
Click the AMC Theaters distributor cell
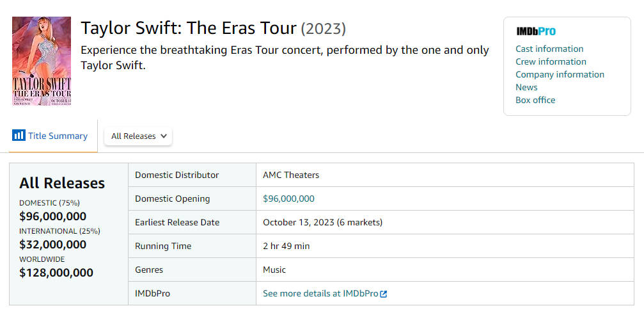tap(291, 175)
